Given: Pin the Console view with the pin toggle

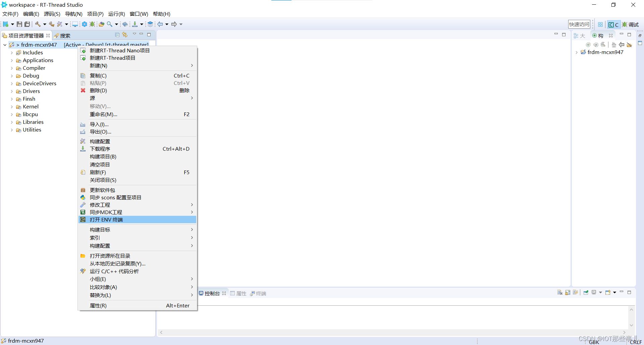Looking at the screenshot, I should point(586,292).
